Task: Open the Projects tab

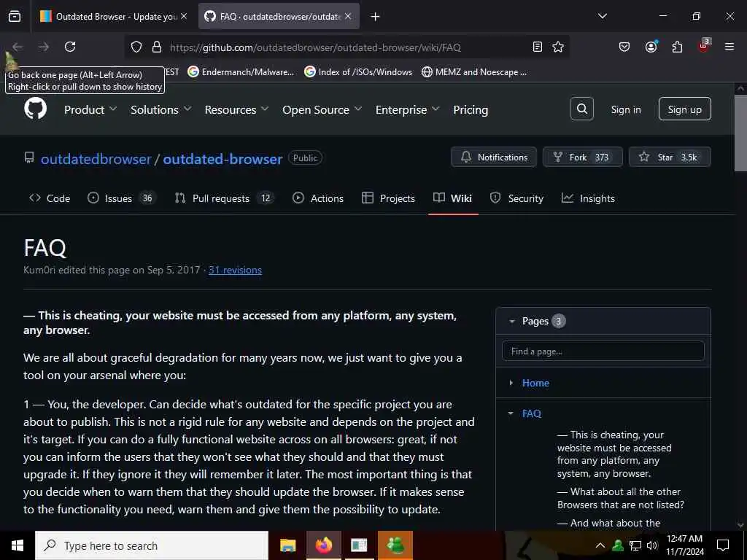Action: click(388, 198)
